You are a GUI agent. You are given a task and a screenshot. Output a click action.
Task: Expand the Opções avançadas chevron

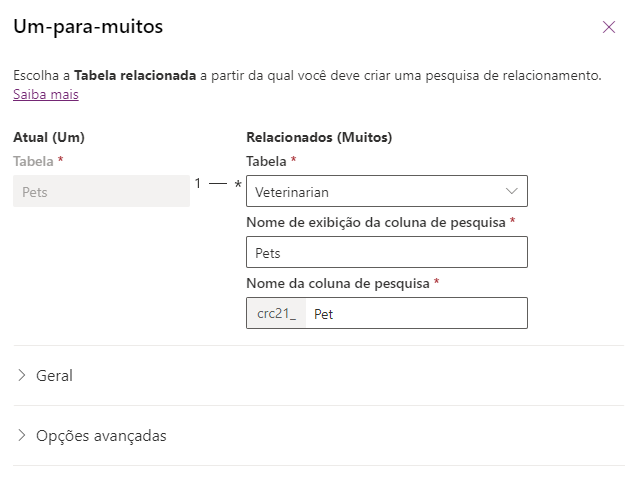[x=22, y=435]
